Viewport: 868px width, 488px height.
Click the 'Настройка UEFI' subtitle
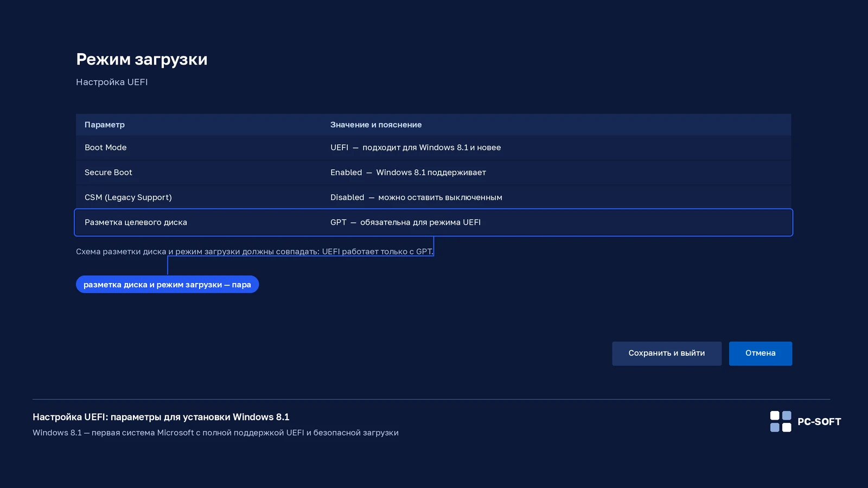coord(112,82)
